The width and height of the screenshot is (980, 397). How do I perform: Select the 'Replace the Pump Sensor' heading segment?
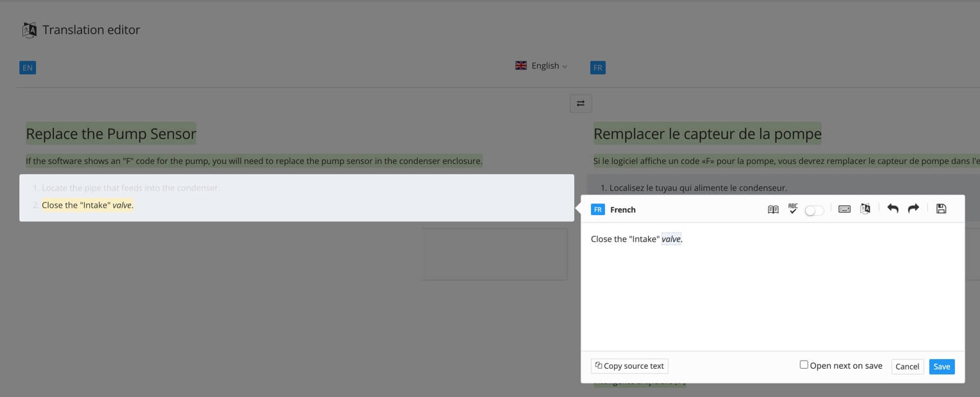[111, 134]
